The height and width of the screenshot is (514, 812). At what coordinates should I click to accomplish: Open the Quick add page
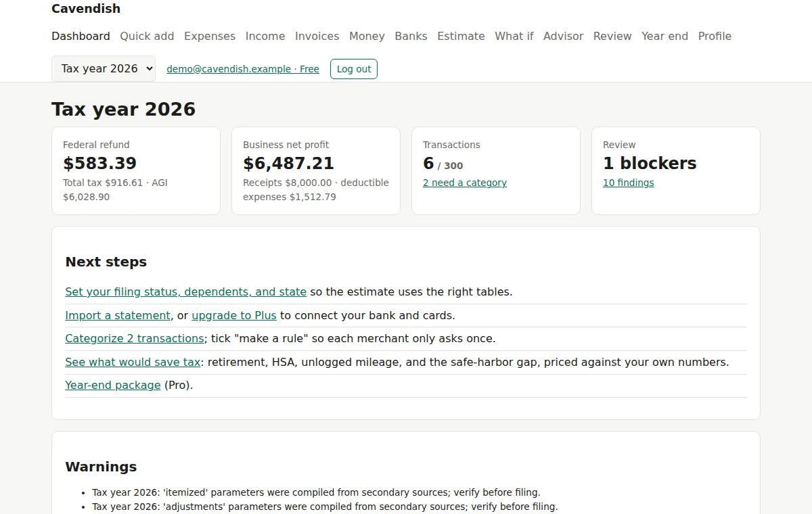[x=147, y=36]
